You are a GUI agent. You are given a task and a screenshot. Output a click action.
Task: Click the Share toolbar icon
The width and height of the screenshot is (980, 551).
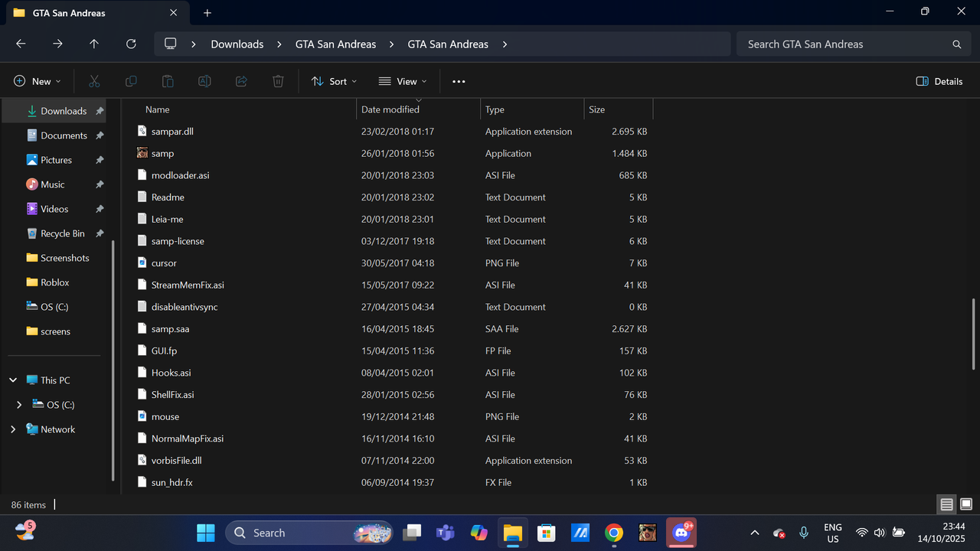(x=241, y=81)
